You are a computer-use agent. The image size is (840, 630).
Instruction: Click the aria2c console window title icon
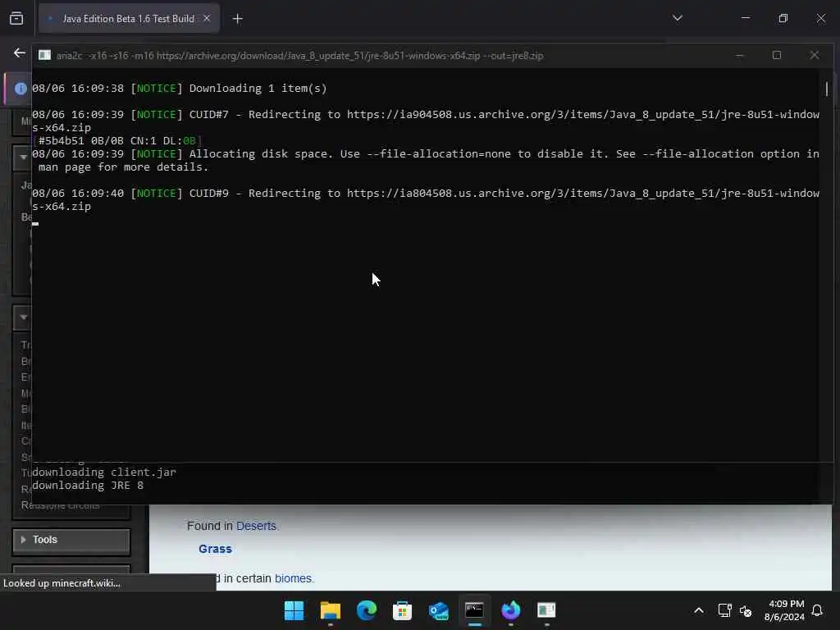pos(44,55)
